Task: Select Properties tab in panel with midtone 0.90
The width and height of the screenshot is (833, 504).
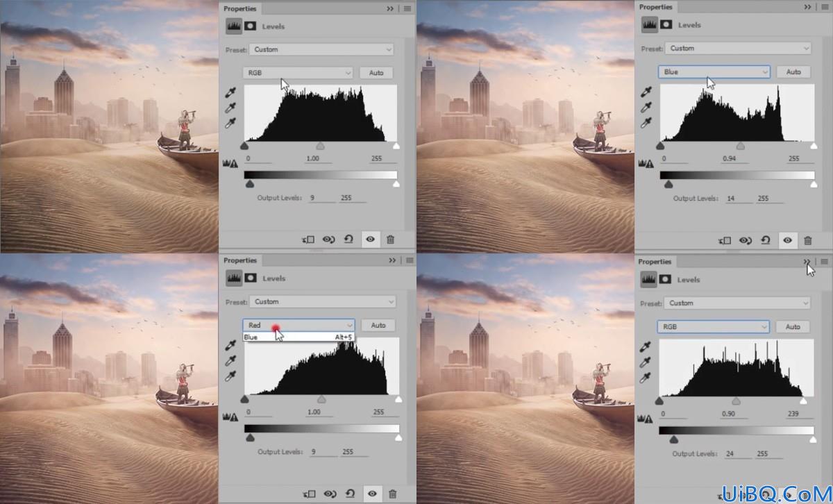Action: 655,262
